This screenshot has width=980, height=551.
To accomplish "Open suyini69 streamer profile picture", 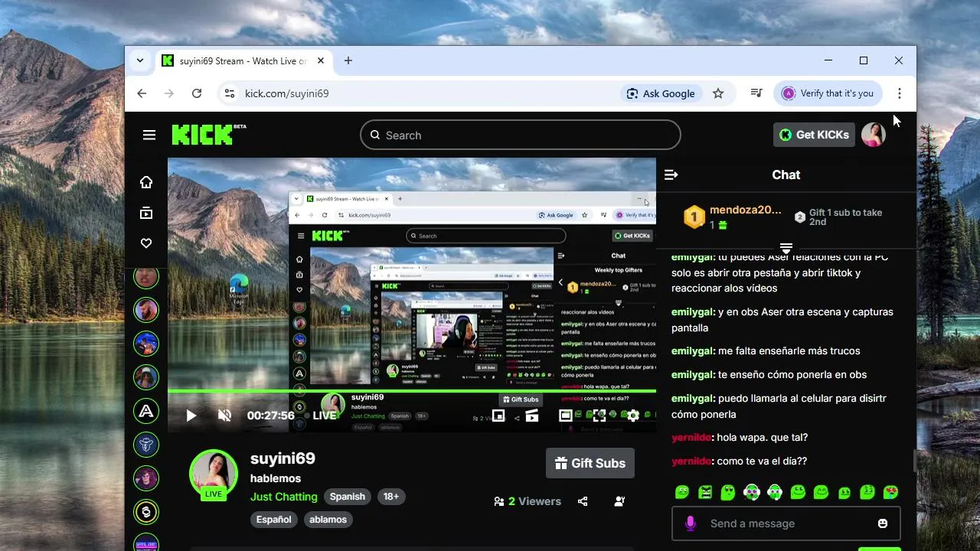I will tap(214, 474).
